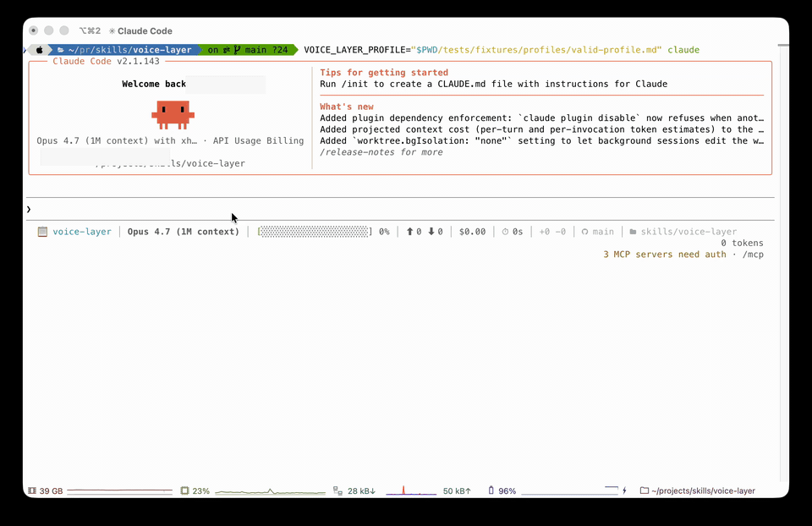Click the 'Added plugin dependency enforcement' line
Viewport: 812px width, 526px height.
pyautogui.click(x=541, y=118)
